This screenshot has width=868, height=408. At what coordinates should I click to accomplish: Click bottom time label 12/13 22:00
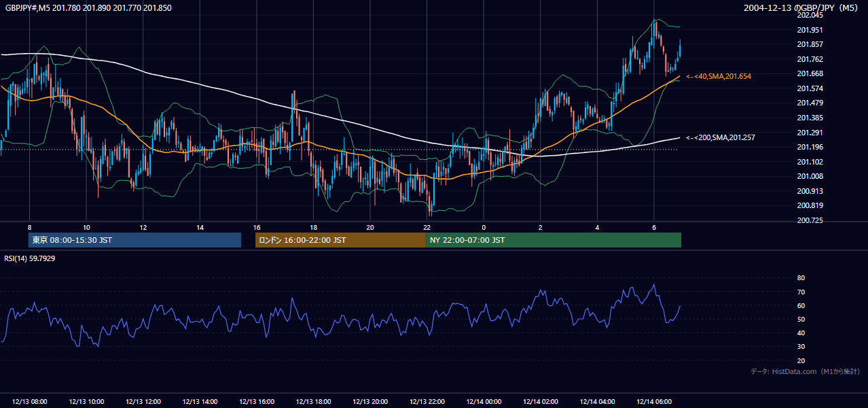pyautogui.click(x=427, y=402)
